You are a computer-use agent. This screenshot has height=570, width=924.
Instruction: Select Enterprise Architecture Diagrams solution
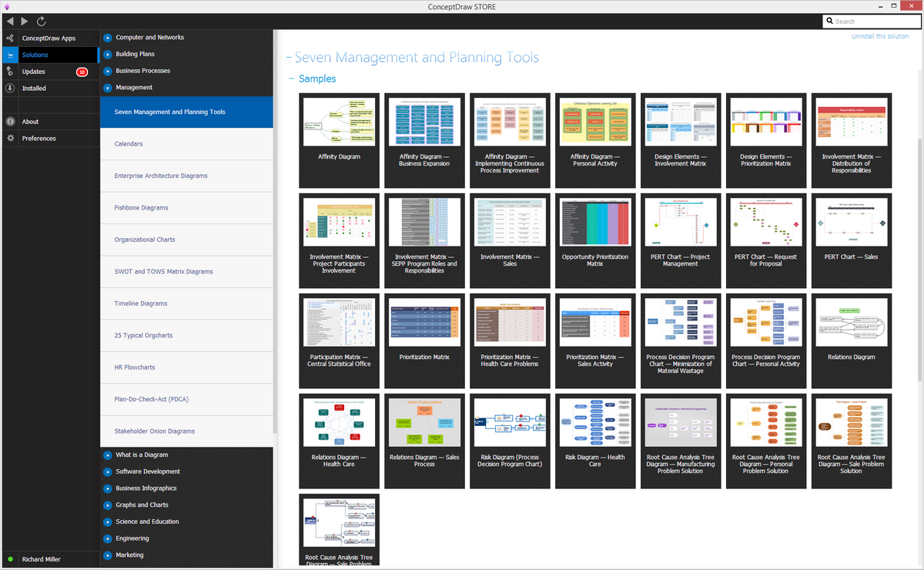pos(186,176)
